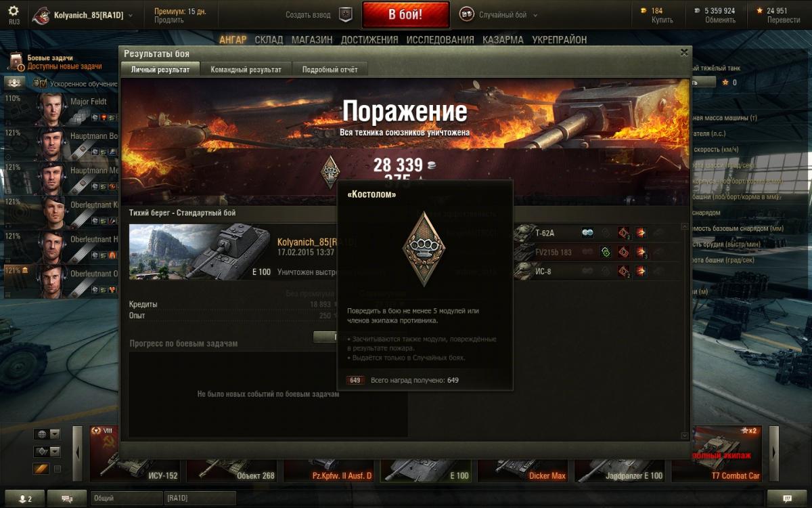Open the nation filter globe dropdown
Image resolution: width=812 pixels, height=508 pixels.
tap(47, 434)
